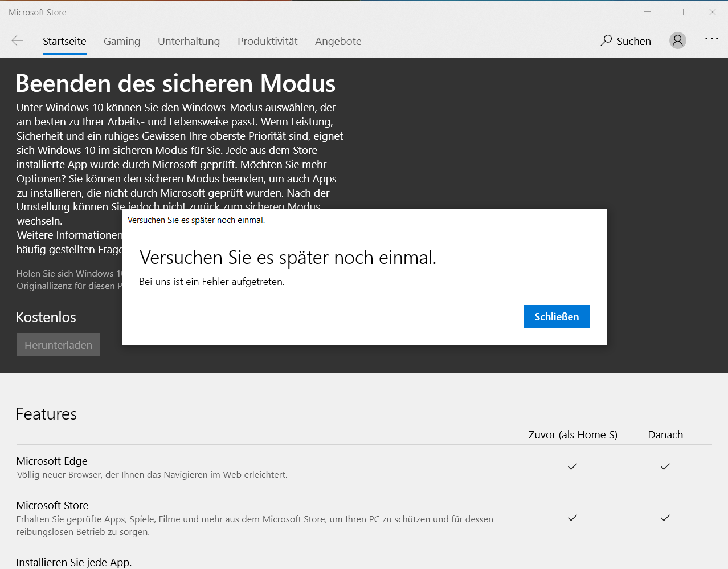Click the Microsoft Store Danach checkmark

tap(665, 518)
